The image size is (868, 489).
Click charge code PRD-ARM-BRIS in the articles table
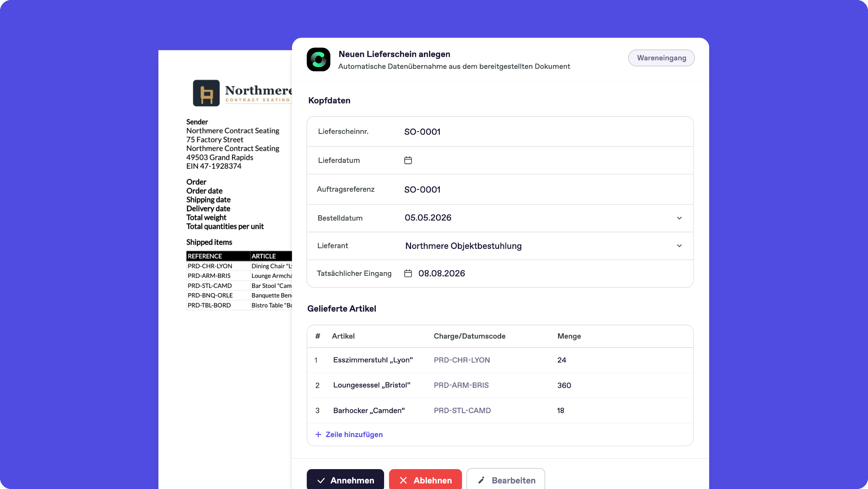(x=461, y=385)
